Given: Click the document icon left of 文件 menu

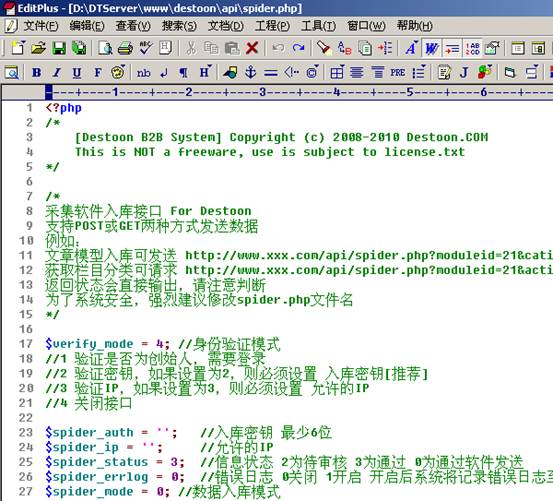Looking at the screenshot, I should point(11,26).
